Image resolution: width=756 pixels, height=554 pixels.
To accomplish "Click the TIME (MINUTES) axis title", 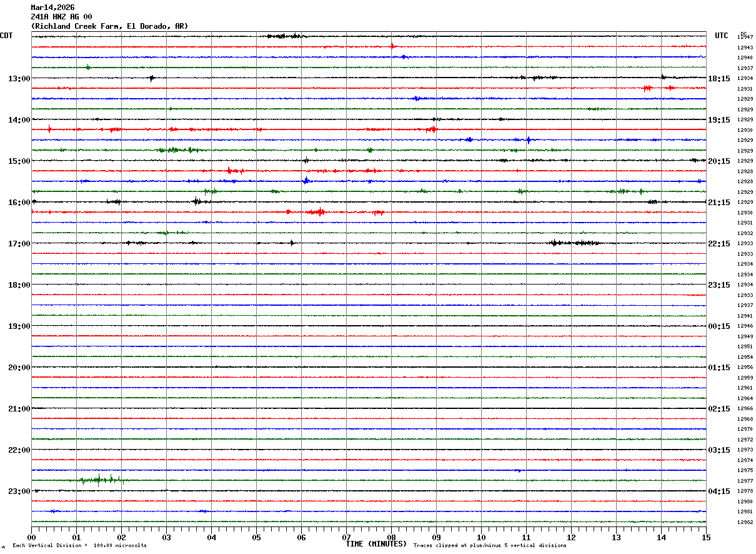I will (376, 544).
